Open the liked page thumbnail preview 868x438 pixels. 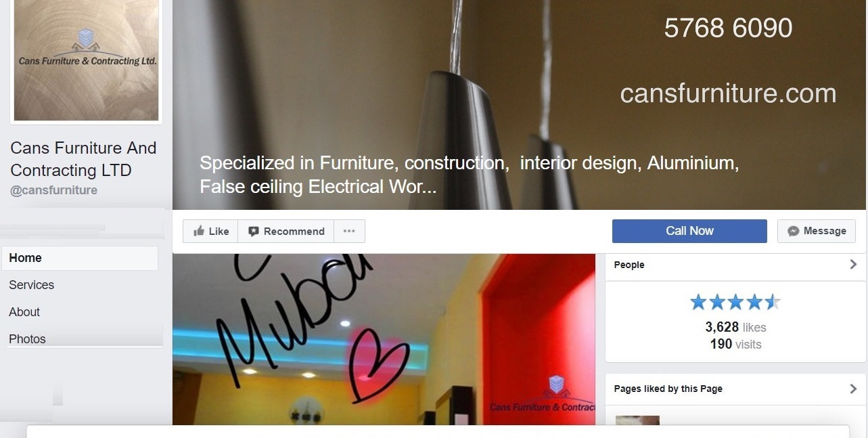[637, 420]
